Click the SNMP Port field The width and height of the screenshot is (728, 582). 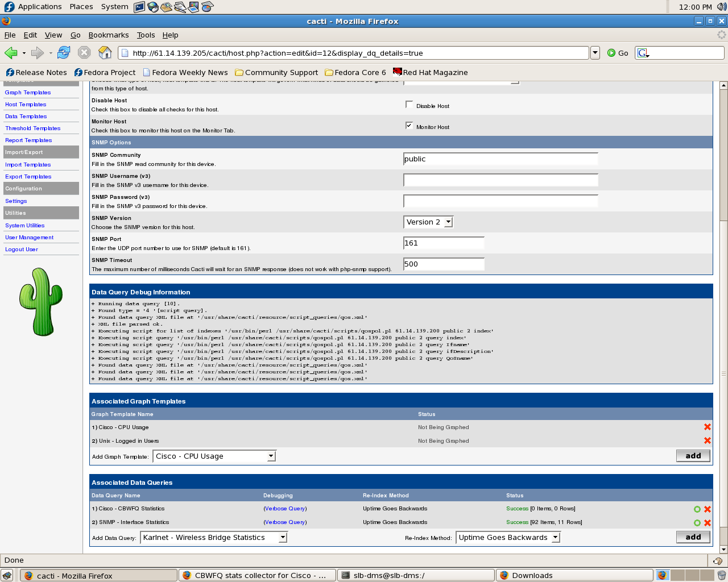444,243
